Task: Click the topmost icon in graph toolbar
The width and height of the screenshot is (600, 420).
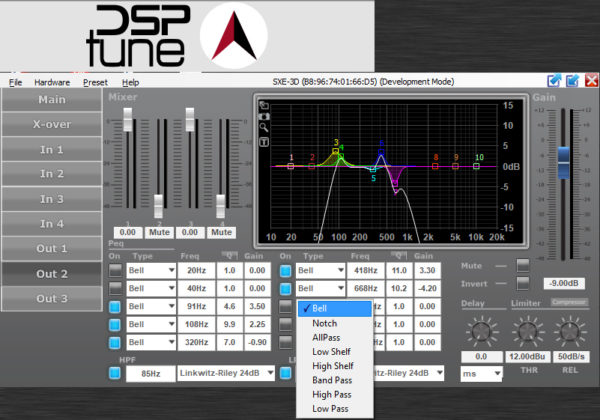Action: coord(264,104)
